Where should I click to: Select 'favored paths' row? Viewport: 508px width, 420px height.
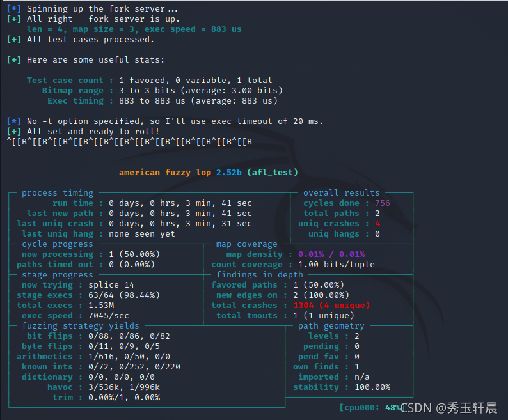(278, 285)
